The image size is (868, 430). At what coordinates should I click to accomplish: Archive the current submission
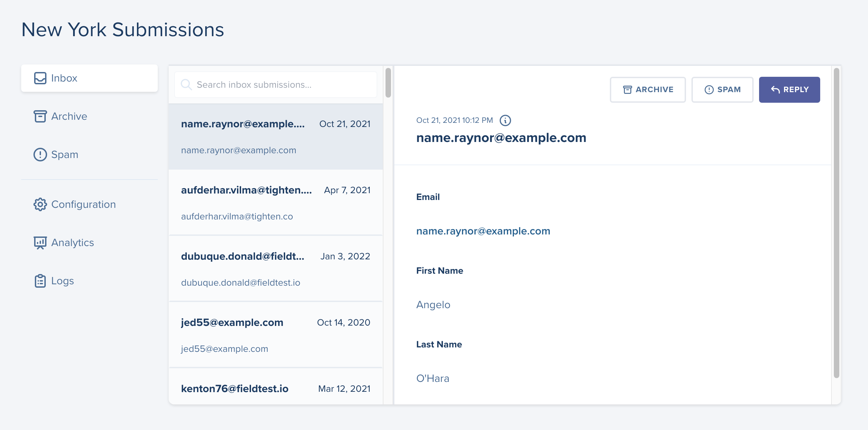pyautogui.click(x=648, y=89)
